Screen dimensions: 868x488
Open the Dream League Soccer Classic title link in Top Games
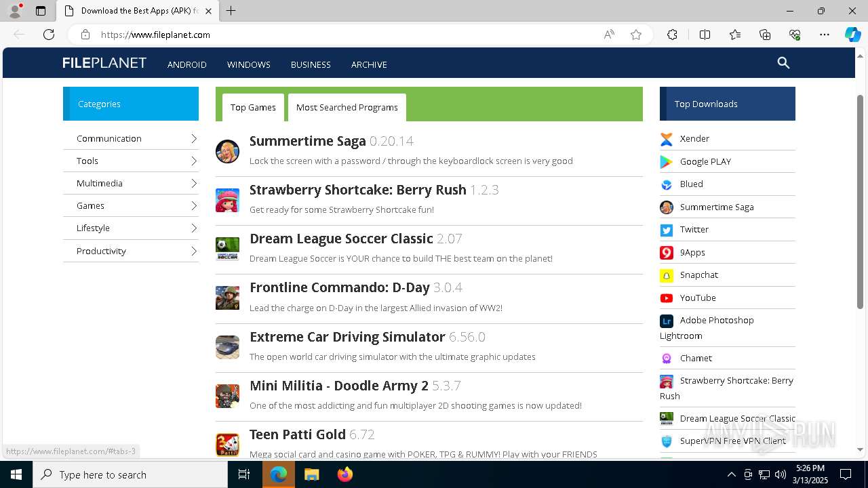click(341, 239)
